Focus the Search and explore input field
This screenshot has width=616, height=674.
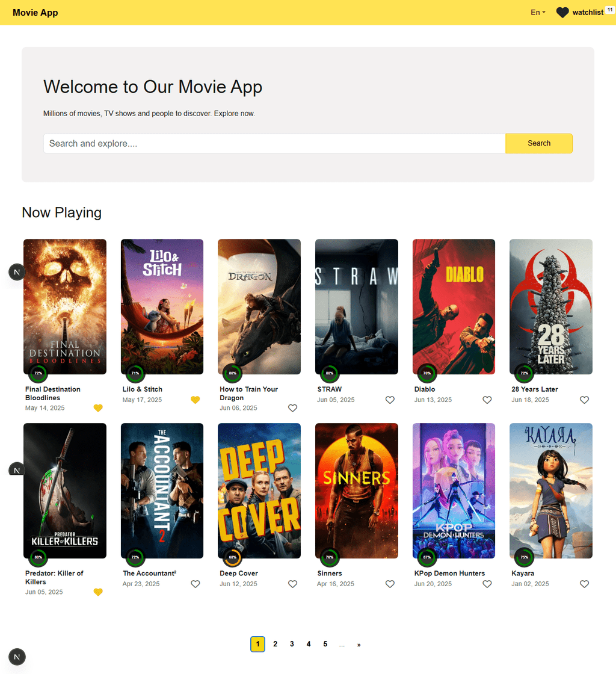[274, 143]
